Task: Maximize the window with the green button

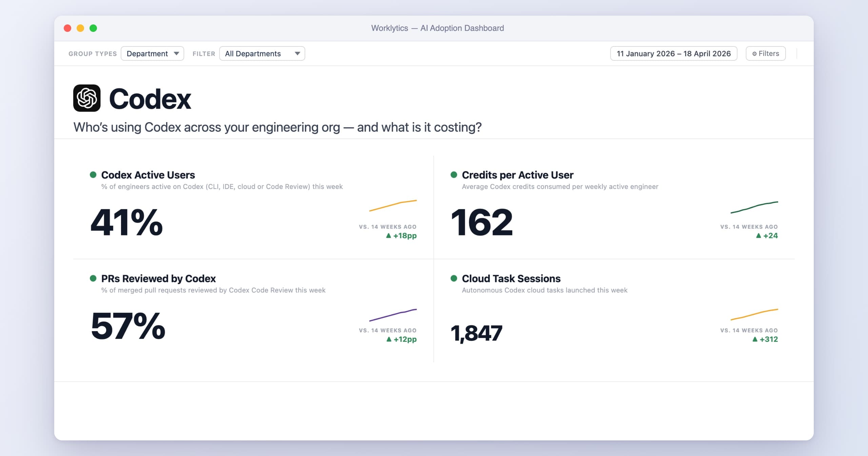Action: click(93, 28)
